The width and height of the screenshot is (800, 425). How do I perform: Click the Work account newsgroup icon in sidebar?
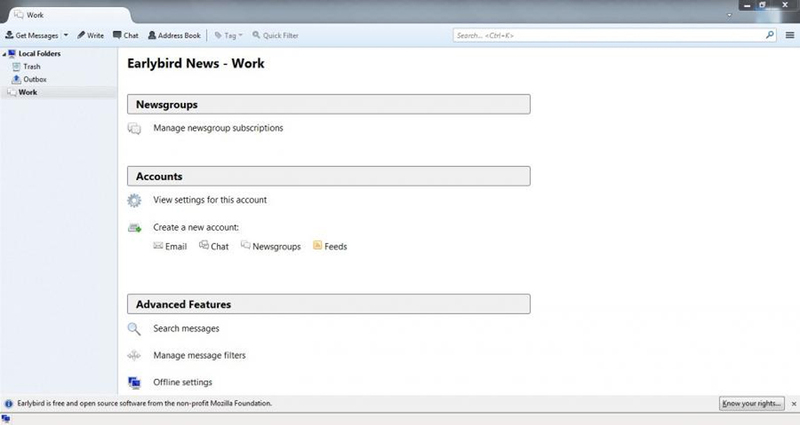(x=12, y=92)
